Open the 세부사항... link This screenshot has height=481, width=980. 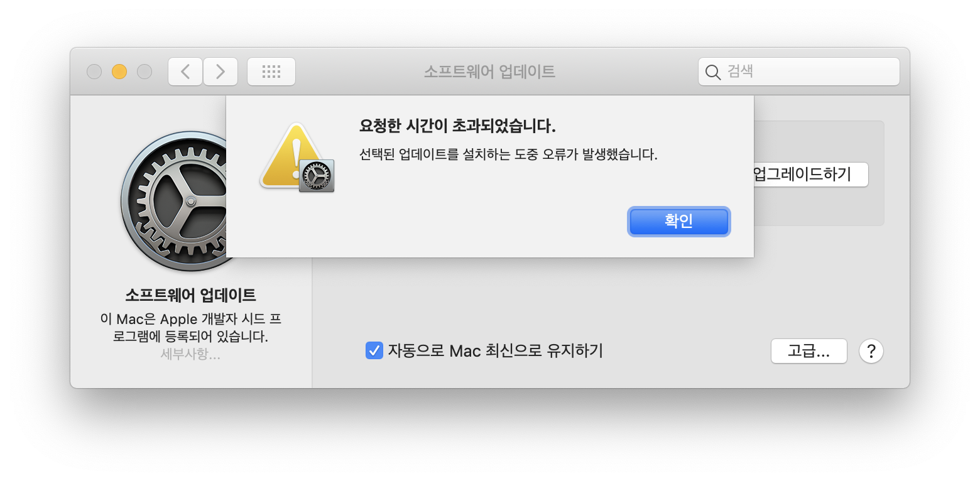pyautogui.click(x=190, y=354)
